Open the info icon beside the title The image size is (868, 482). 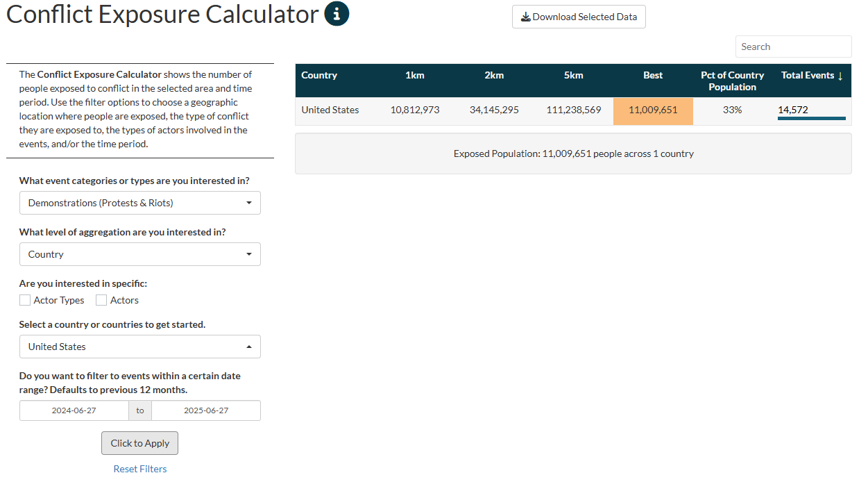[x=337, y=14]
